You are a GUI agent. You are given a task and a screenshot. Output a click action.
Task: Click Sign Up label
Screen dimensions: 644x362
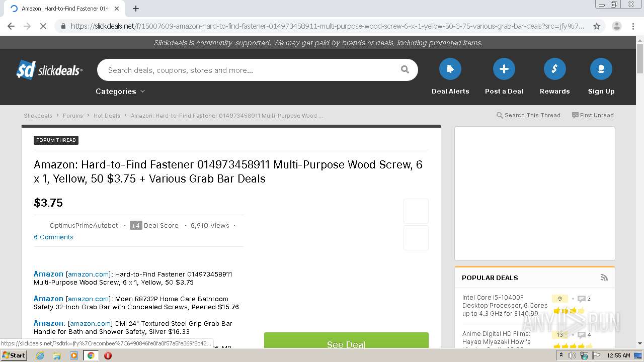601,92
